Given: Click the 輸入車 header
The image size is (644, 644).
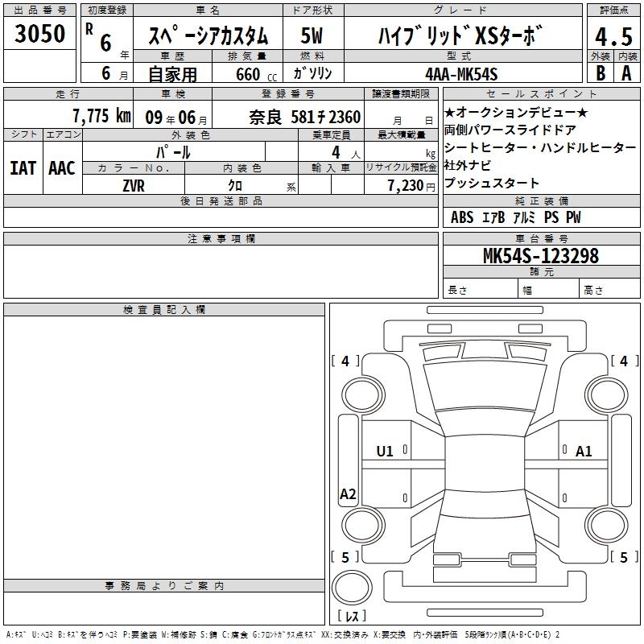Looking at the screenshot, I should click(331, 167).
